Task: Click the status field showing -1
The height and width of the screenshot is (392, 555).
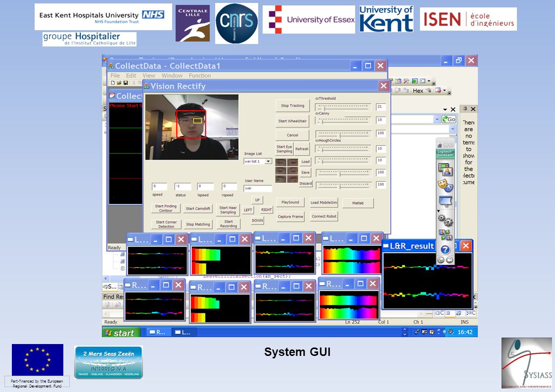Action: click(183, 186)
